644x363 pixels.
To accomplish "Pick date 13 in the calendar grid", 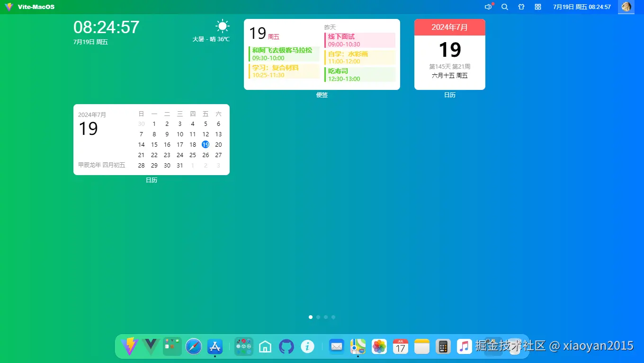I will pos(218,134).
